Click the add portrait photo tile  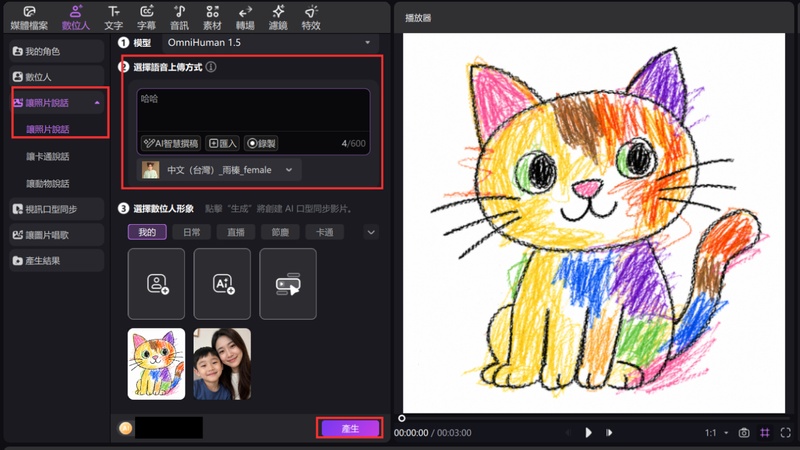click(x=156, y=284)
